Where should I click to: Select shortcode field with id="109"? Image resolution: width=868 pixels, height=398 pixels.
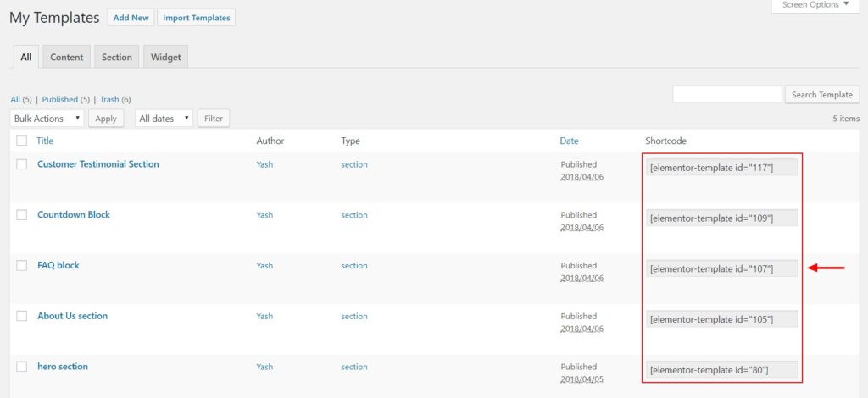722,218
